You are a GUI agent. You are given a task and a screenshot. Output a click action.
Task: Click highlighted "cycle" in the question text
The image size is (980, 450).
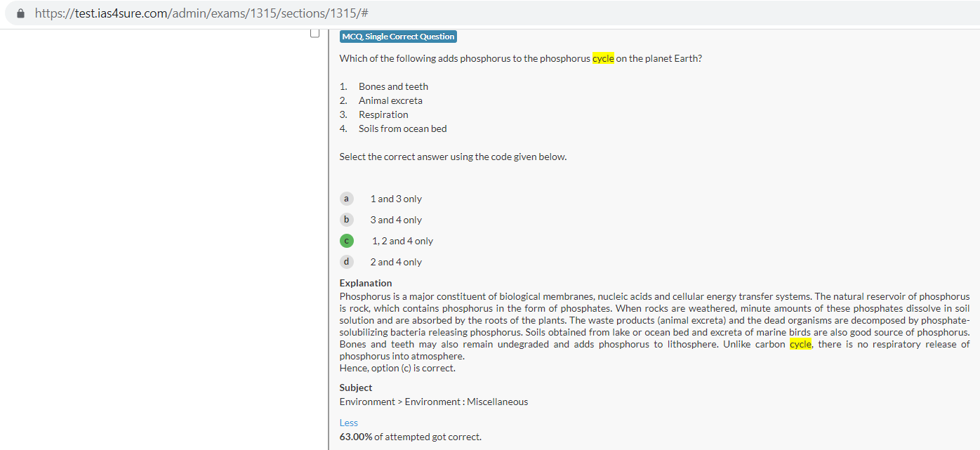[x=603, y=58]
